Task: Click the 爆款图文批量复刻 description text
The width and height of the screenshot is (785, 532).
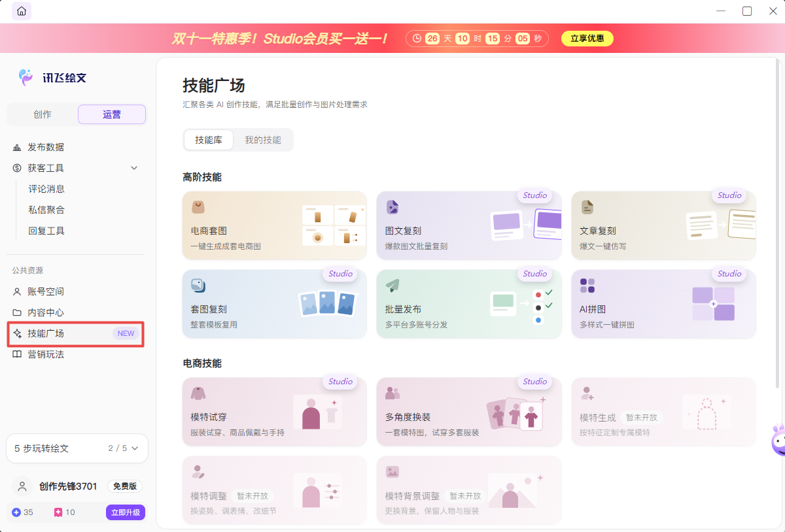Action: tap(417, 246)
